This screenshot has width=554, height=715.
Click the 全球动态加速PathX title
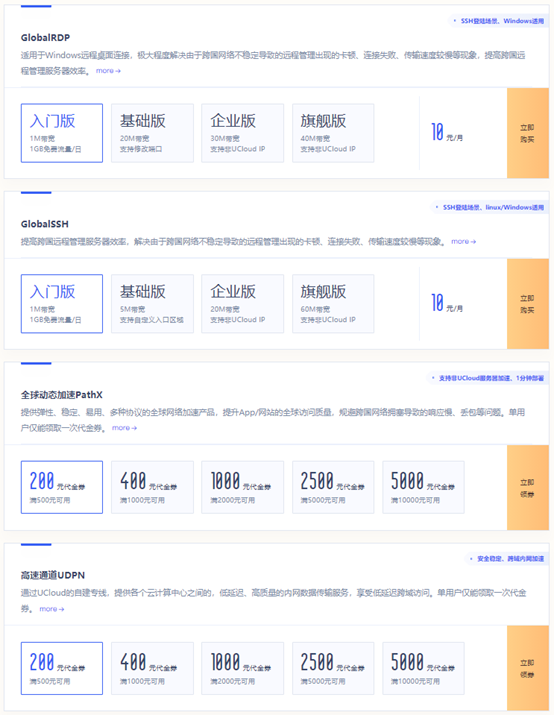[62, 395]
